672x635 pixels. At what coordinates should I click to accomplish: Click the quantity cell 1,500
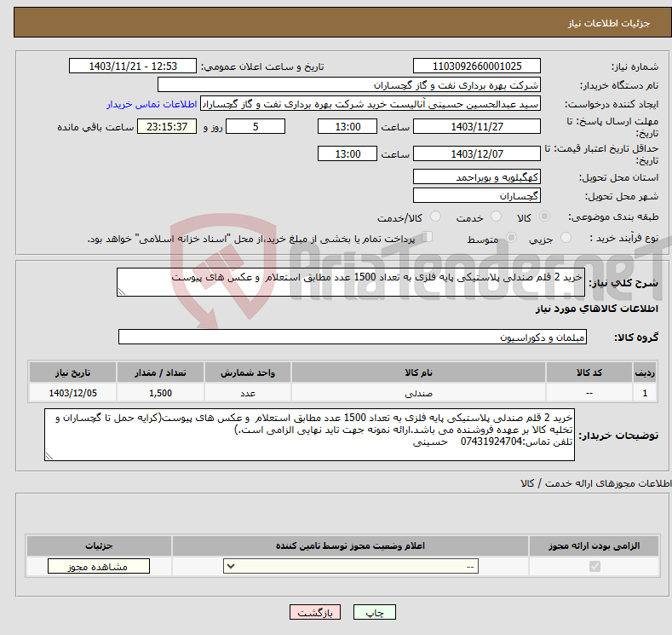tap(160, 393)
